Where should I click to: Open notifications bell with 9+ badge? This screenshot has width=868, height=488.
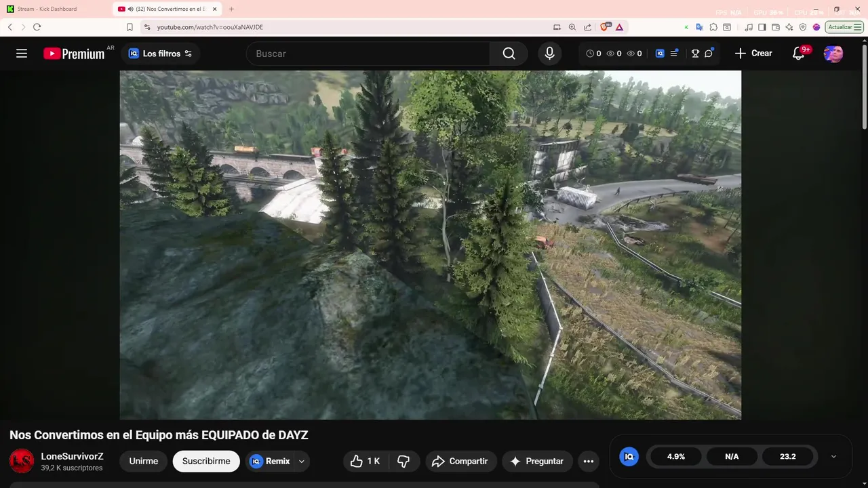coord(799,54)
